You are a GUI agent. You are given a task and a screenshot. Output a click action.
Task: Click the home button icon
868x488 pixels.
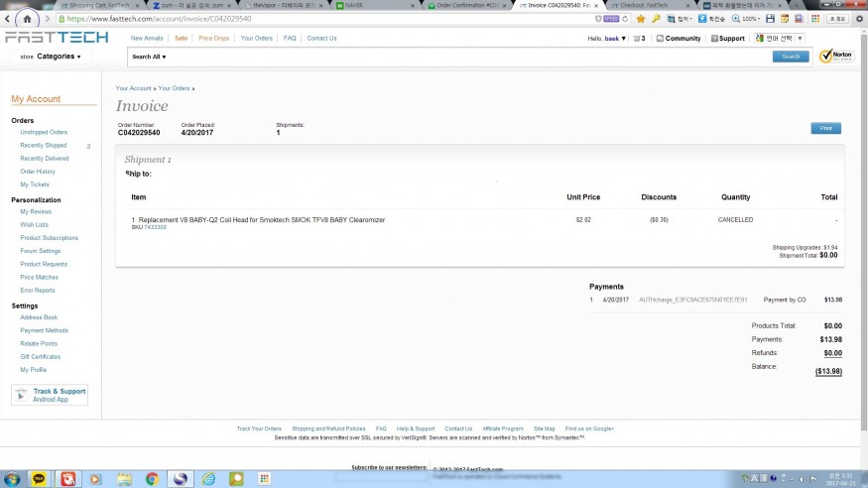(x=27, y=19)
